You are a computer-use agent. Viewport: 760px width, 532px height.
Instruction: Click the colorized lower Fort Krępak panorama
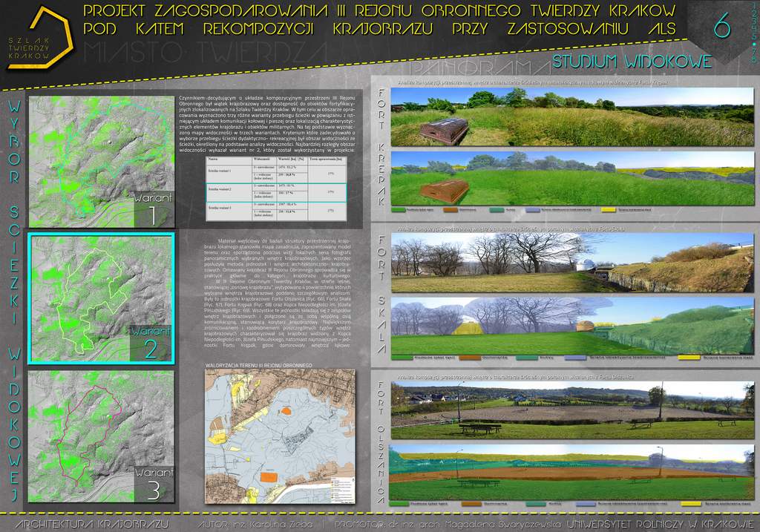(x=571, y=178)
